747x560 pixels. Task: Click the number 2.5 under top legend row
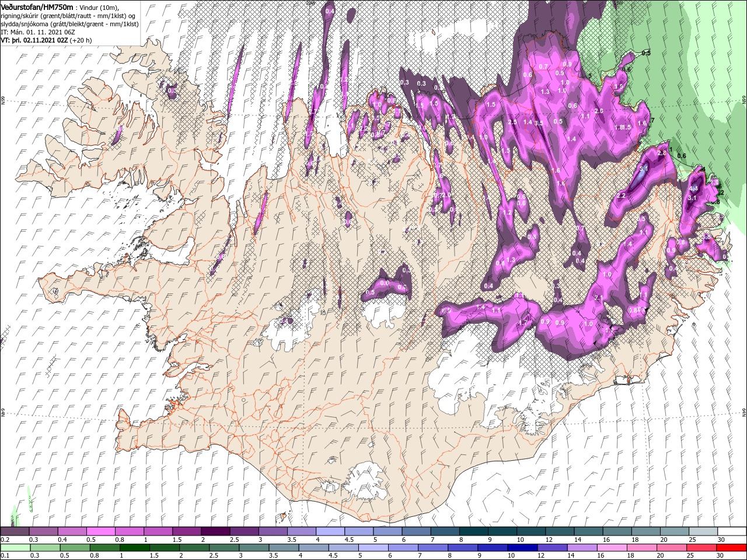[234, 540]
